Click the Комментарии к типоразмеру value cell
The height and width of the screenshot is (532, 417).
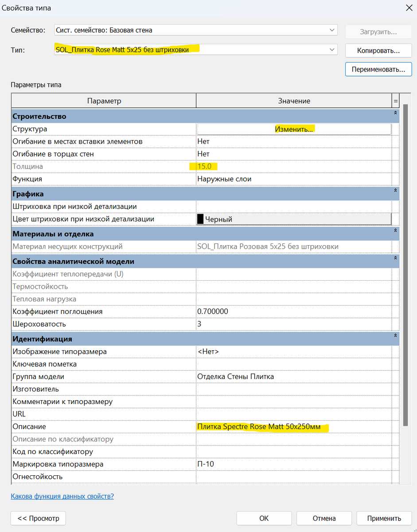[294, 402]
